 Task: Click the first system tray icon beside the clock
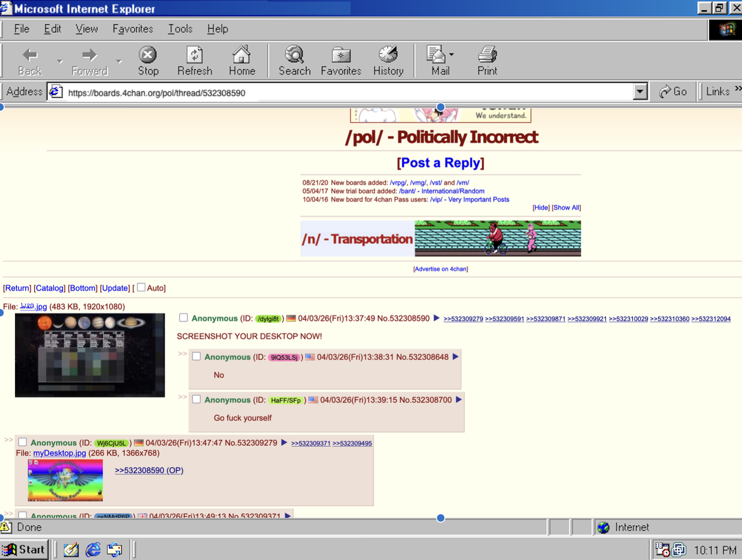662,550
